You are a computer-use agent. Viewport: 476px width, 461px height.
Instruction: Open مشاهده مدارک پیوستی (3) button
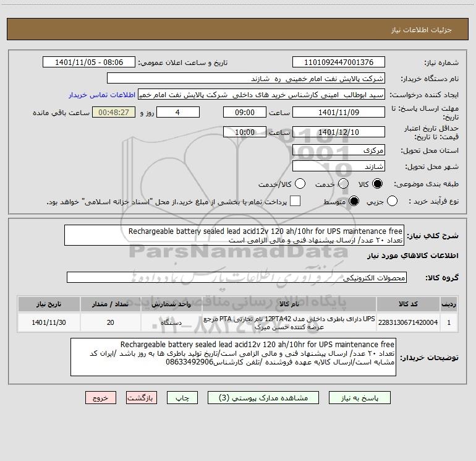point(263,398)
